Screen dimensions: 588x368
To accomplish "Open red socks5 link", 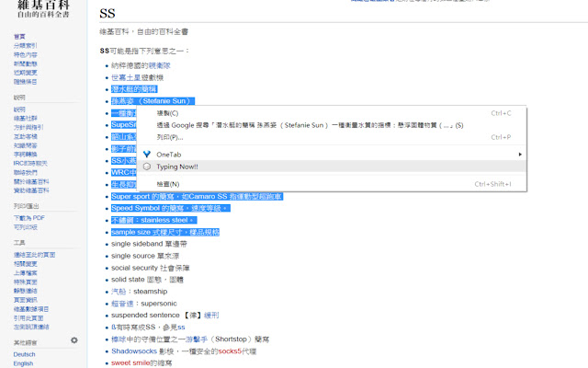I will point(230,351).
